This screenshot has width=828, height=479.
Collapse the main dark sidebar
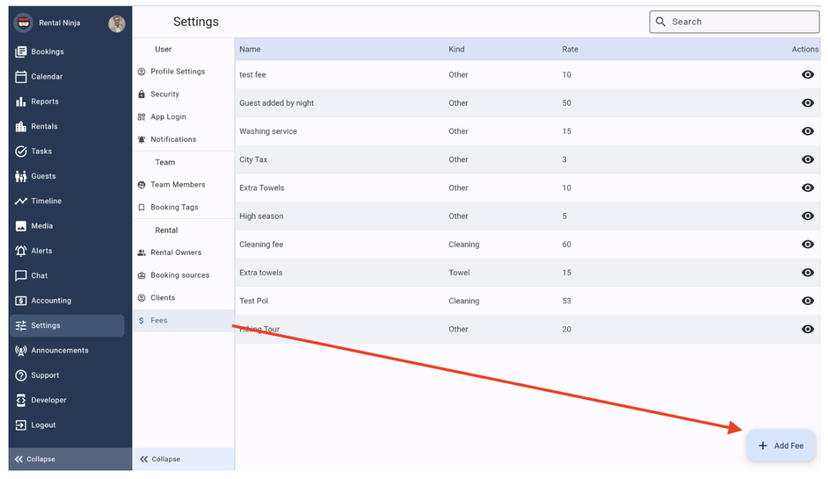coord(70,459)
